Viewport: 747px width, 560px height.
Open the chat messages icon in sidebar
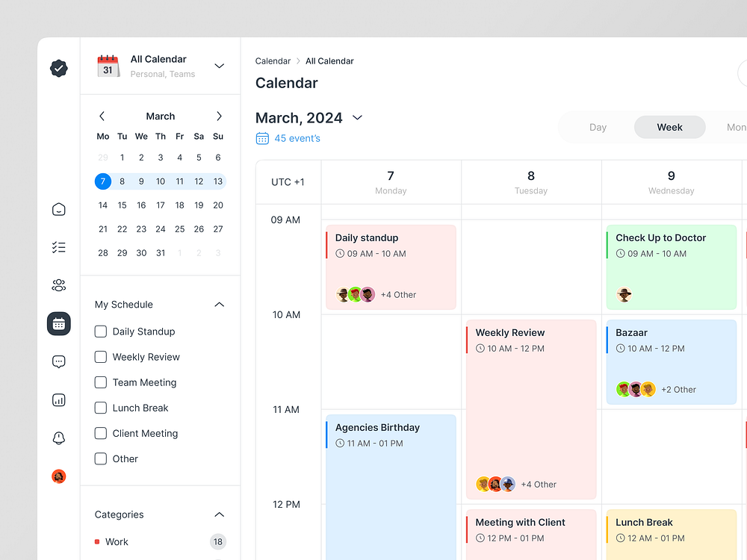[x=58, y=361]
